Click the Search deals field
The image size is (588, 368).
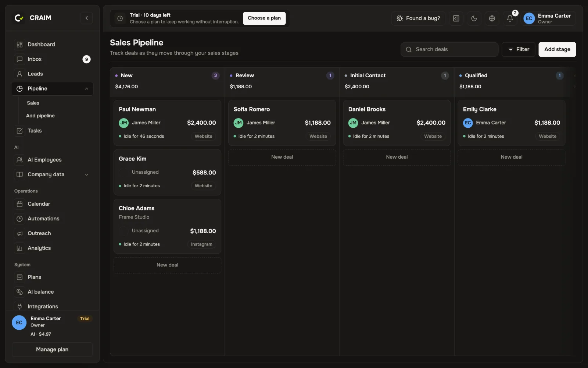point(449,49)
